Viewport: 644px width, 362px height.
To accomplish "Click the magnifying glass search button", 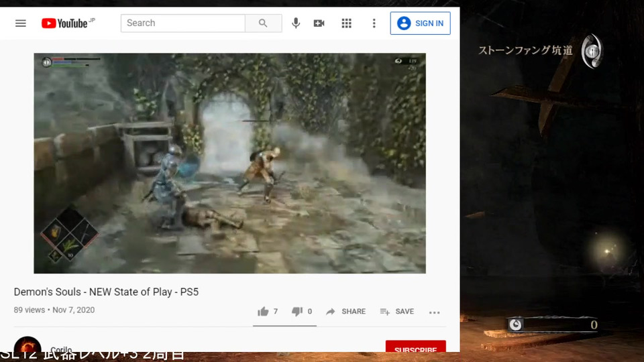I will (x=263, y=23).
